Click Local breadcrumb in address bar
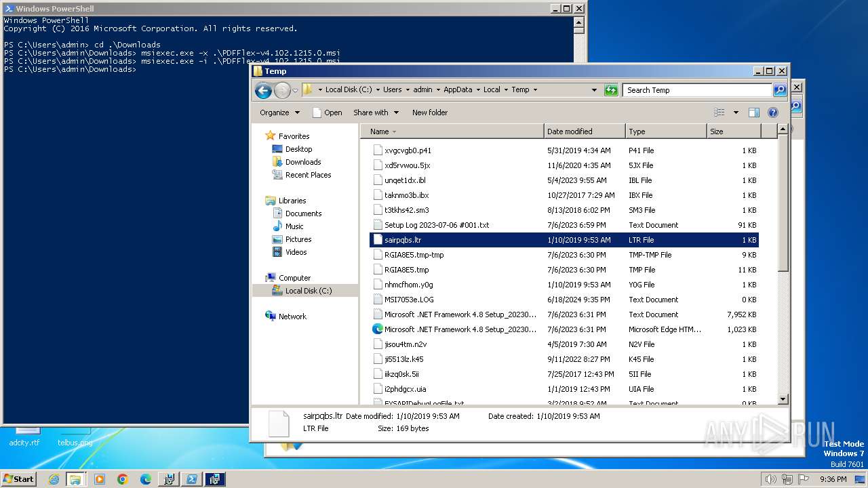Viewport: 868px width, 488px height. pos(492,89)
